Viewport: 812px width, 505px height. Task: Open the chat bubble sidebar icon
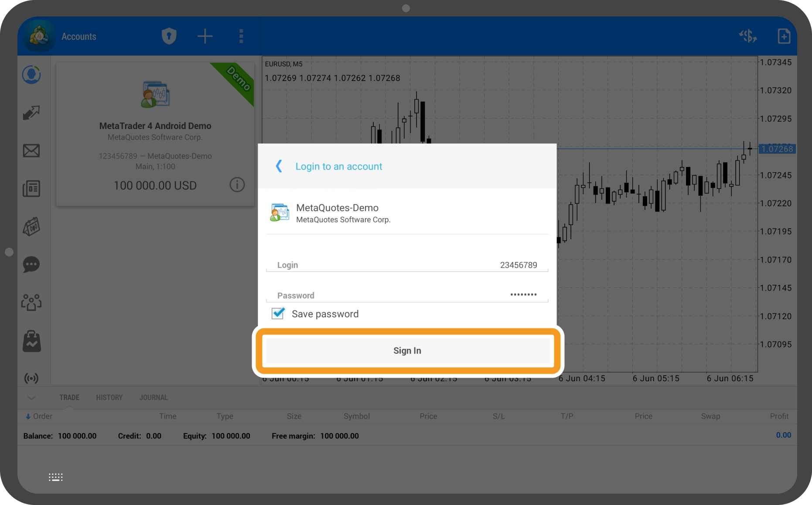point(31,264)
